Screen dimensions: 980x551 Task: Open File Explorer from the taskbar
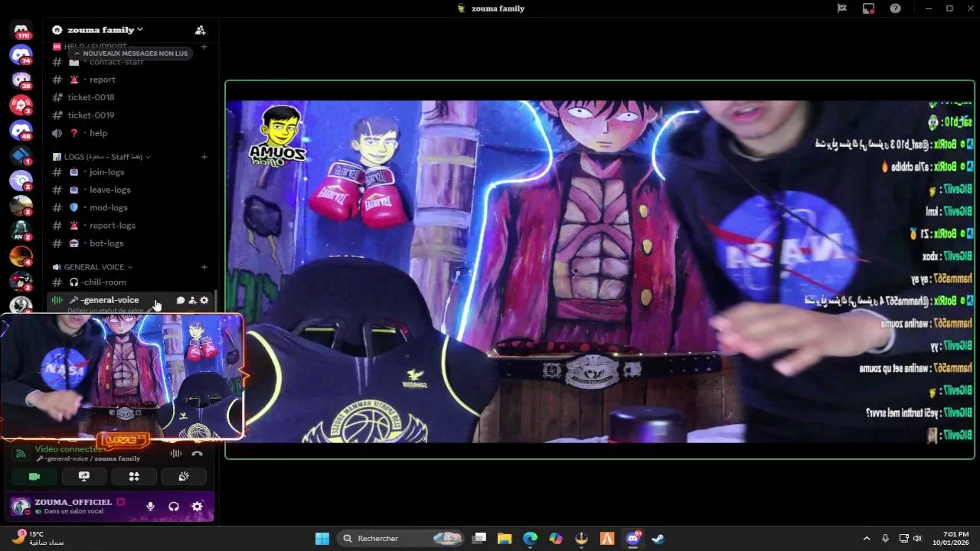coord(505,538)
